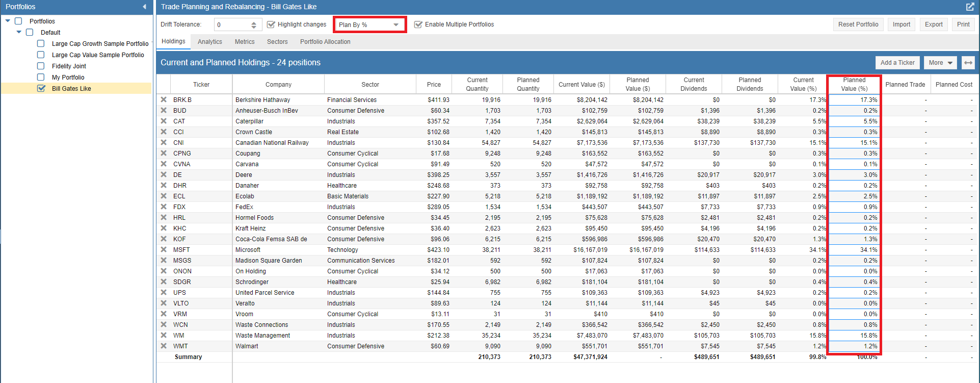Sort by the Sector column header
This screenshot has width=980, height=383.
[370, 84]
